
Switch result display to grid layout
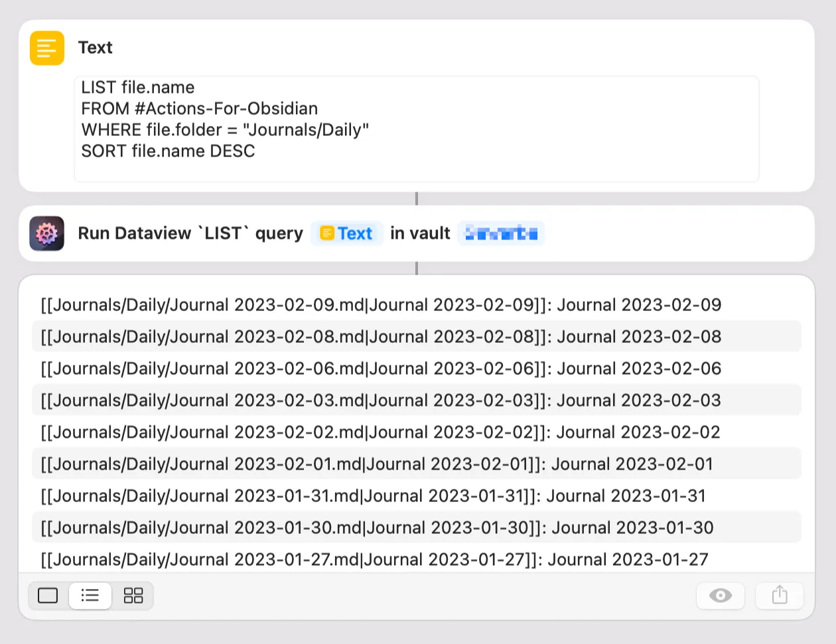point(133,596)
